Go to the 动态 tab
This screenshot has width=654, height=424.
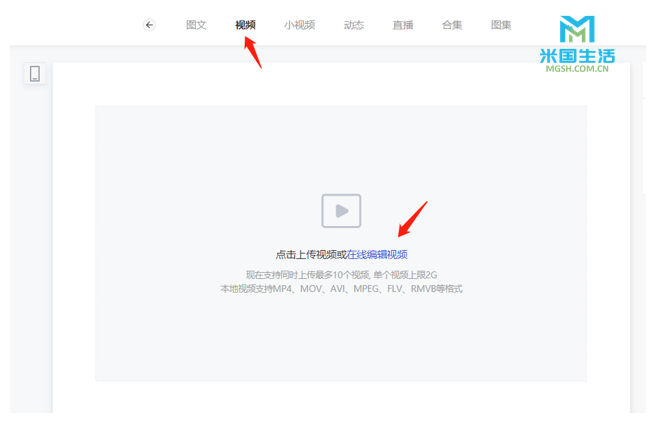tap(354, 25)
